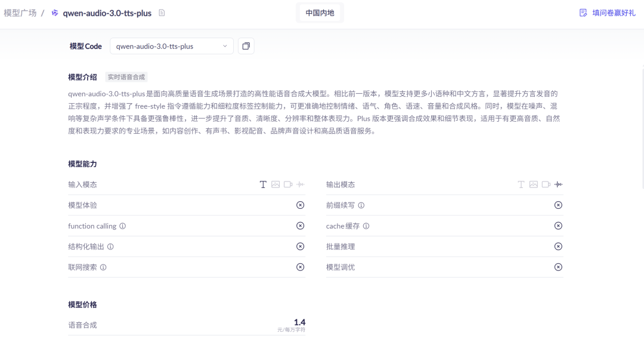The image size is (644, 345).
Task: Click the image icon in 输出模态 row
Action: 534,184
